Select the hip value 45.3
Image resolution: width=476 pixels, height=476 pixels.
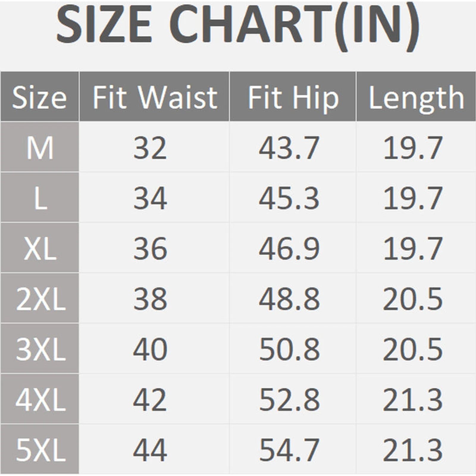289,198
